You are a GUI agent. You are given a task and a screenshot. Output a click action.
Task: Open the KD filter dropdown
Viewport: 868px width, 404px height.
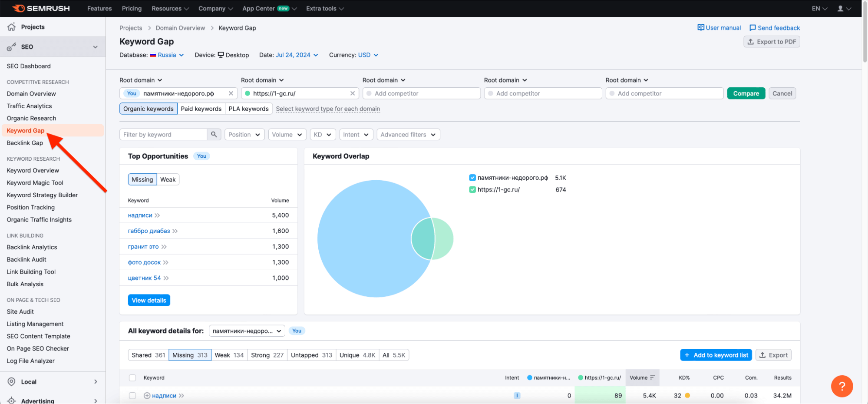[322, 135]
